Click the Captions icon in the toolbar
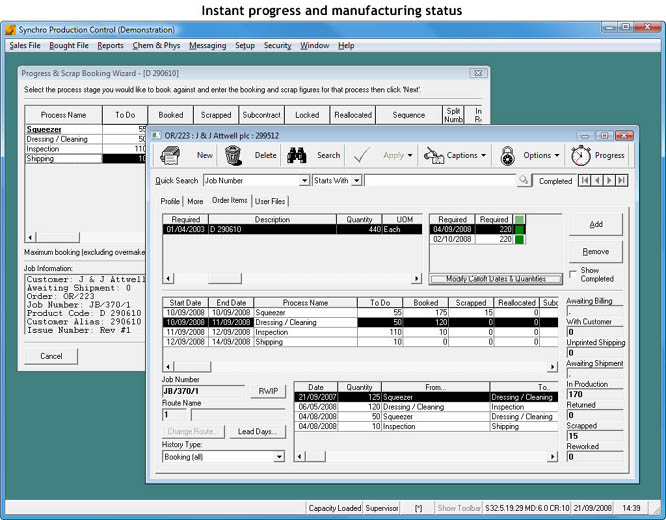The height and width of the screenshot is (520, 666). 434,155
